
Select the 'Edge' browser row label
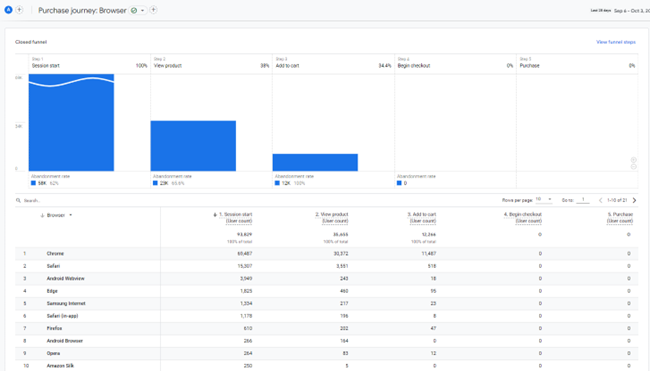coord(52,291)
